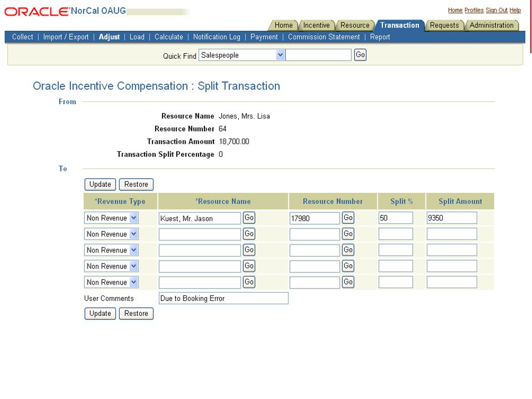Viewport: 532px width, 399px height.
Task: Go to Import / Export
Action: tap(66, 37)
